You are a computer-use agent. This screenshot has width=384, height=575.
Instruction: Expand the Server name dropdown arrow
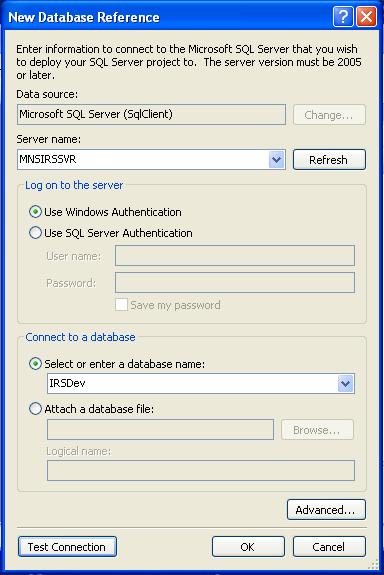click(x=277, y=160)
